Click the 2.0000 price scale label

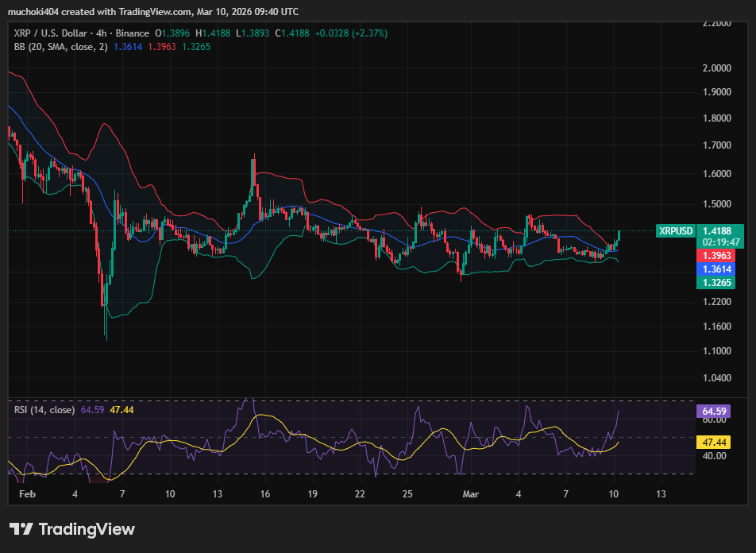pyautogui.click(x=716, y=68)
